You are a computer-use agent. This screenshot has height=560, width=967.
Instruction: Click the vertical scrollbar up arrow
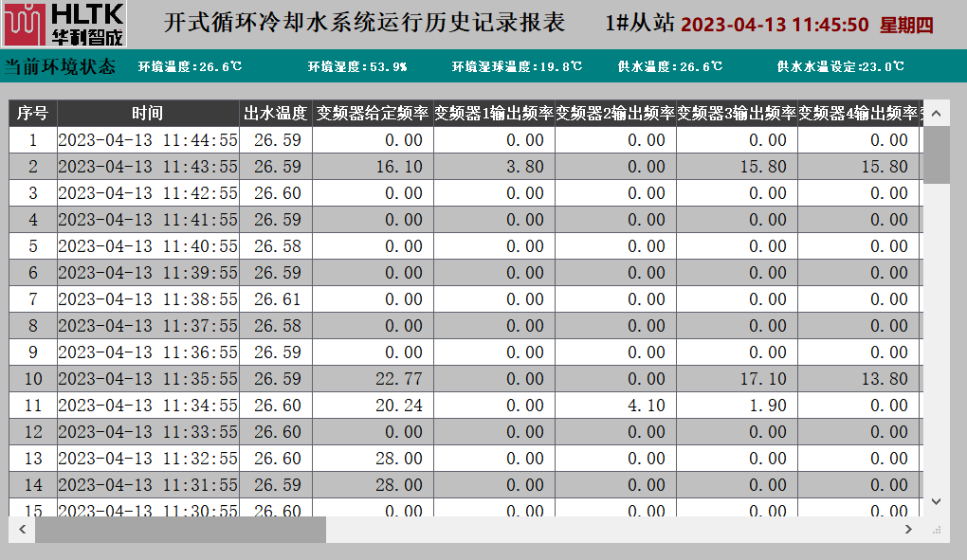click(936, 114)
